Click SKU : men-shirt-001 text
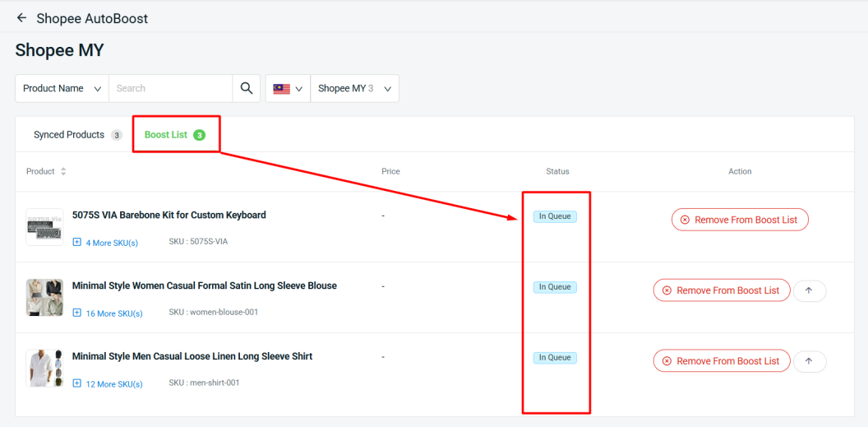 (205, 382)
